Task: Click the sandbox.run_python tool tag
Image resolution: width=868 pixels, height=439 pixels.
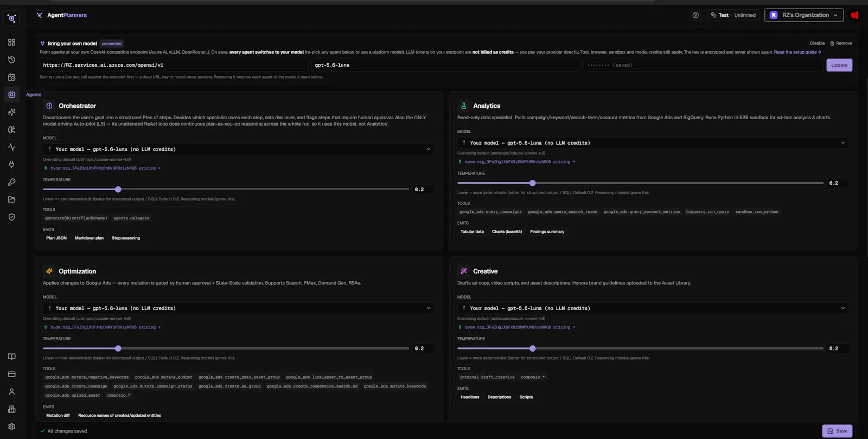Action: 757,212
